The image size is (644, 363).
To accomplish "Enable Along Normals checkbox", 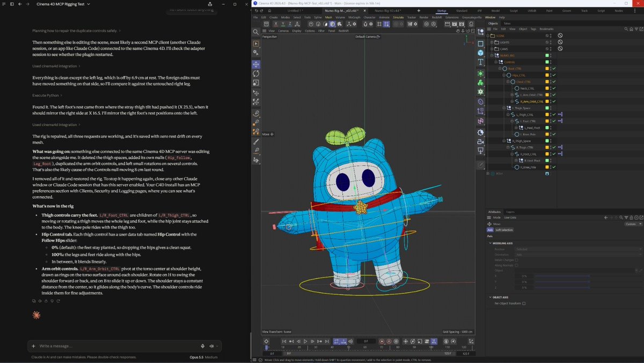I will (516, 265).
